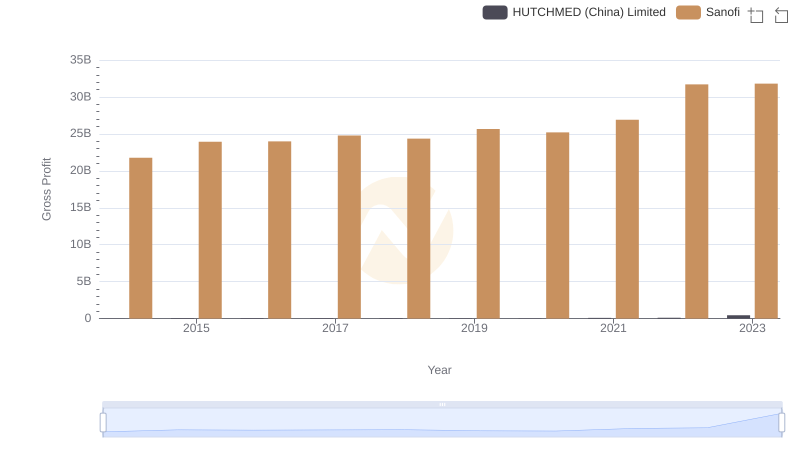Click the 2021 x-axis label

coord(613,328)
